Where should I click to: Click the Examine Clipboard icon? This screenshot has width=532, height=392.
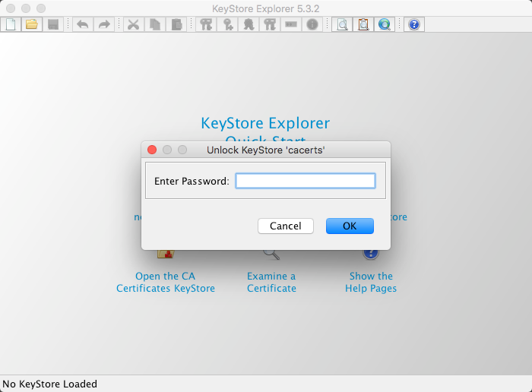coord(363,24)
